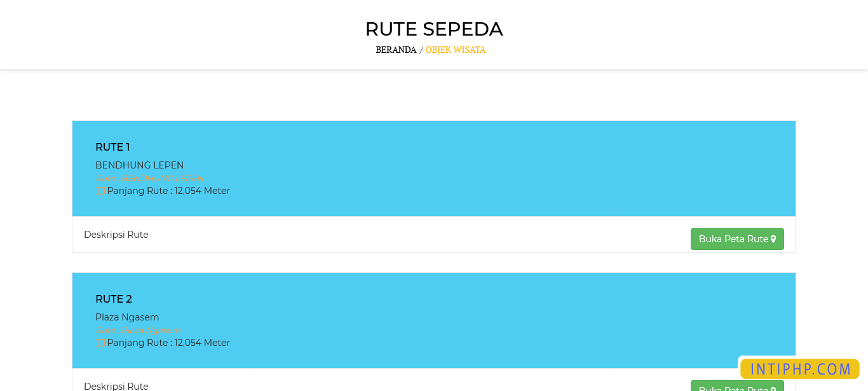Go to the BERANDA breadcrumb link
This screenshot has width=868, height=391.
[396, 50]
